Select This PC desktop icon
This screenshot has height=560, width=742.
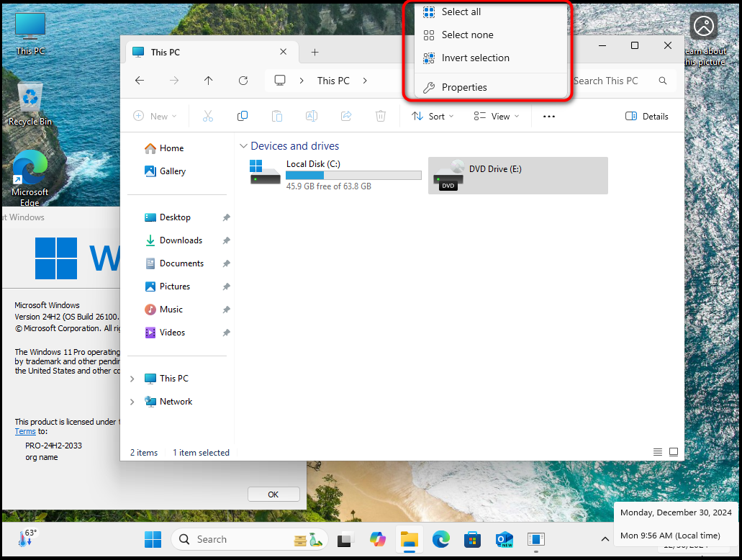(x=30, y=34)
